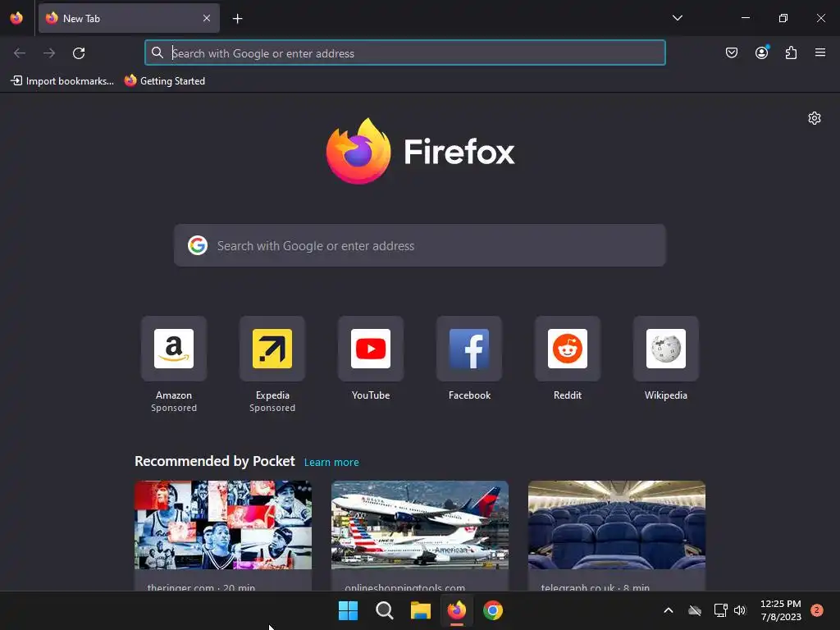Launch Google Chrome from the taskbar
This screenshot has height=630, width=840.
coord(493,610)
